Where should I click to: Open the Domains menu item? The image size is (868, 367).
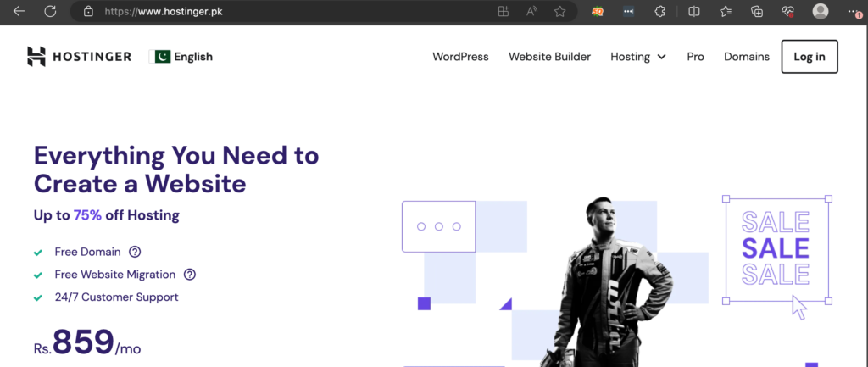747,57
